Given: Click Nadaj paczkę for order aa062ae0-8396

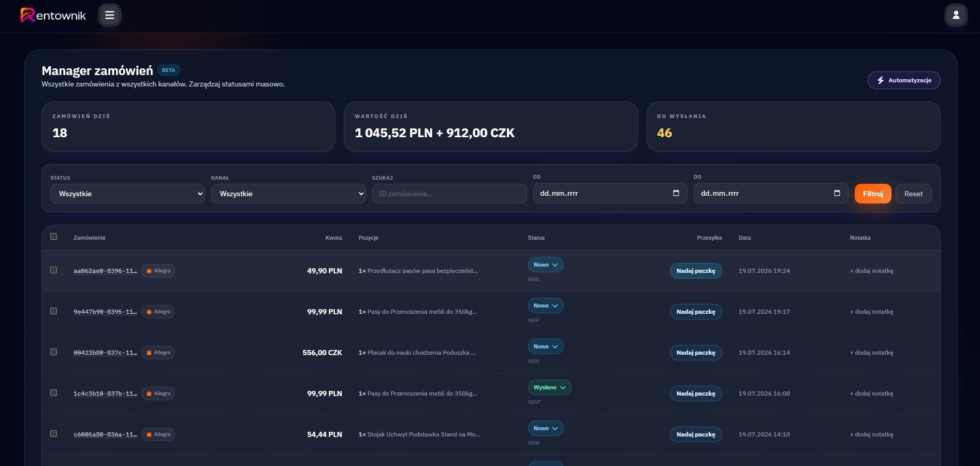Looking at the screenshot, I should pos(696,271).
